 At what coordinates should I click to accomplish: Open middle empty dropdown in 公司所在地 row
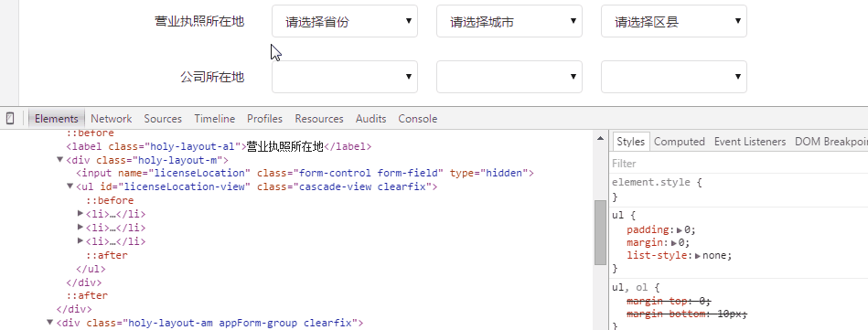[509, 77]
